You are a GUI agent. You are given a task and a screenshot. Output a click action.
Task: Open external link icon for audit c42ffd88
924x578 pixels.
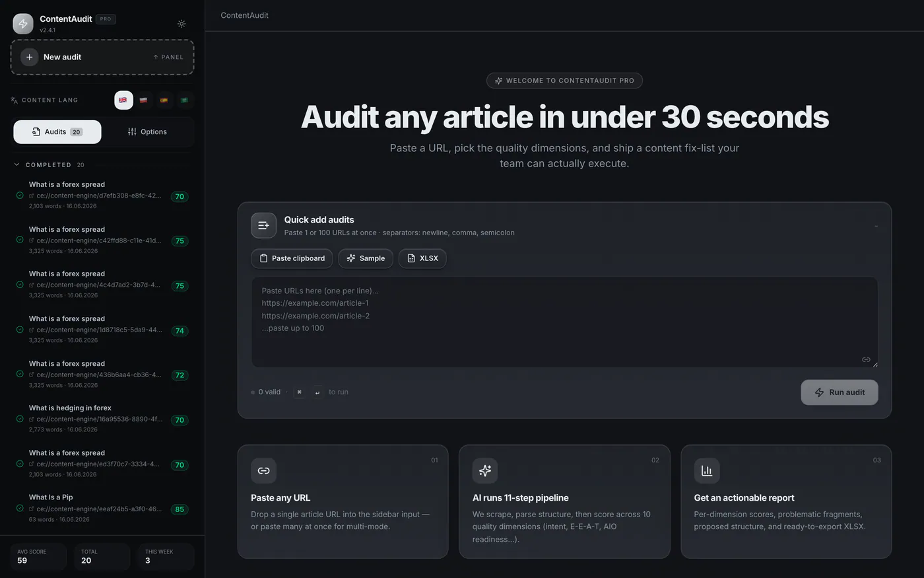point(32,240)
